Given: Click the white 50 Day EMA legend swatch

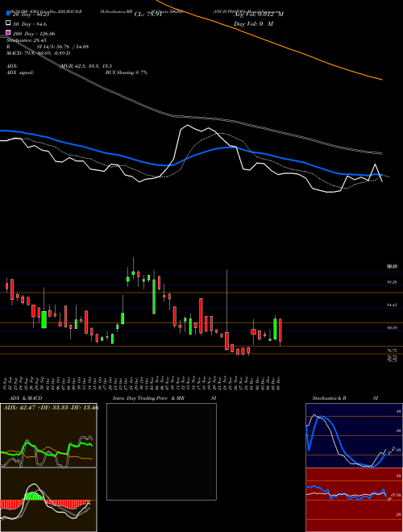Looking at the screenshot, I should click(x=8, y=23).
